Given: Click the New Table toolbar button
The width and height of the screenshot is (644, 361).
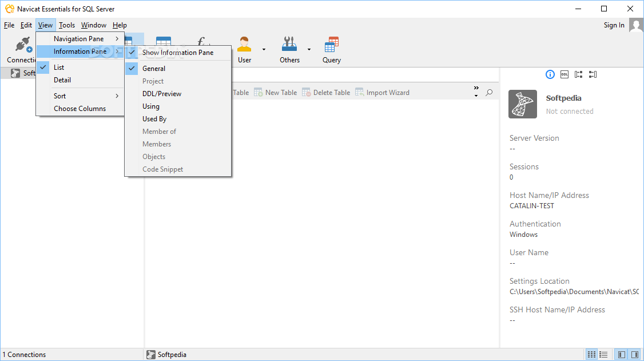Looking at the screenshot, I should (x=275, y=93).
